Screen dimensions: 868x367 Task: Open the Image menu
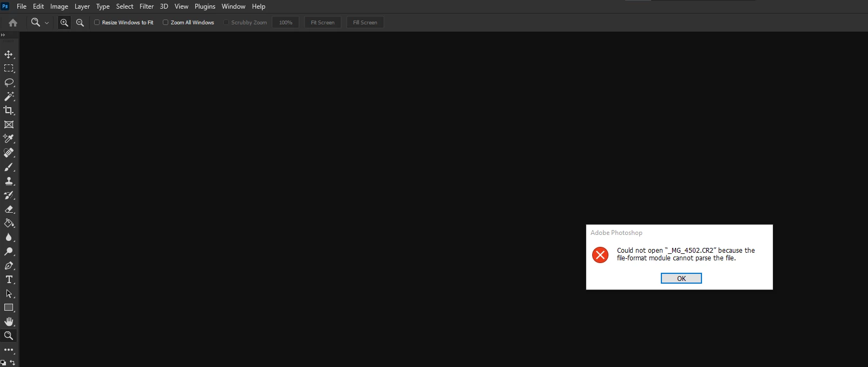point(59,6)
